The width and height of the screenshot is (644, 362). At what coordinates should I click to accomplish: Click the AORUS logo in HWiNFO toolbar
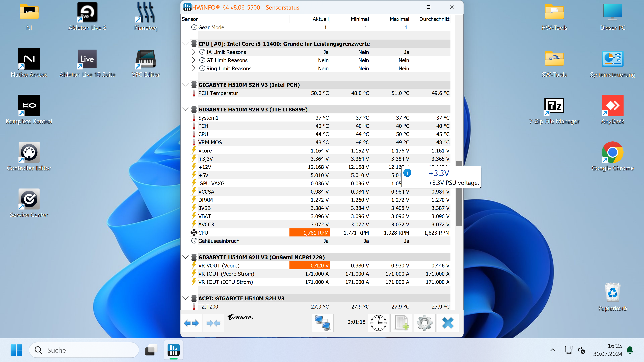[240, 317]
